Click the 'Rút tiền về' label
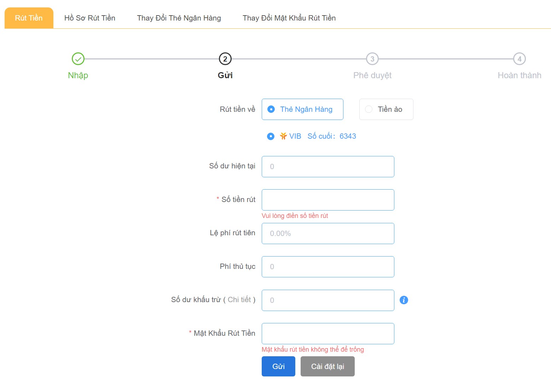 238,109
